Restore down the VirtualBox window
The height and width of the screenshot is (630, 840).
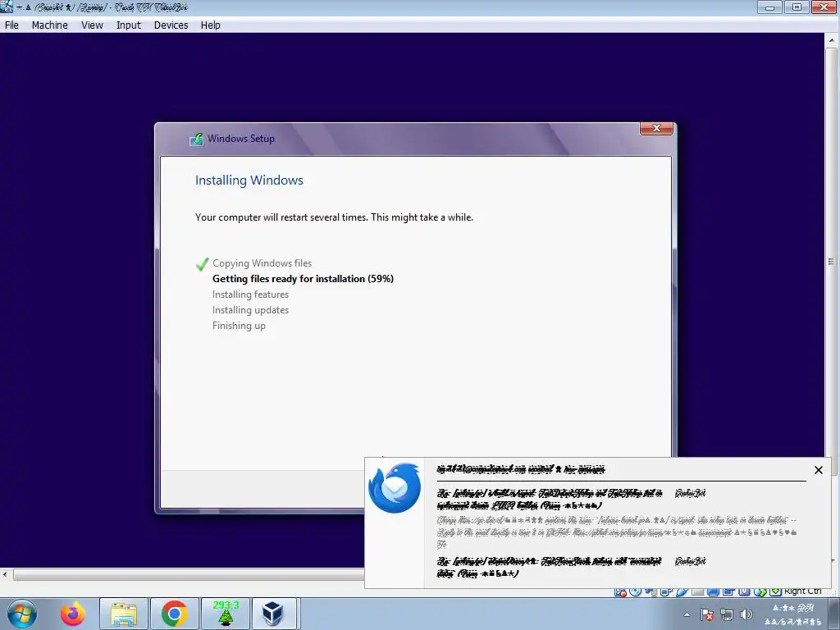pos(797,7)
